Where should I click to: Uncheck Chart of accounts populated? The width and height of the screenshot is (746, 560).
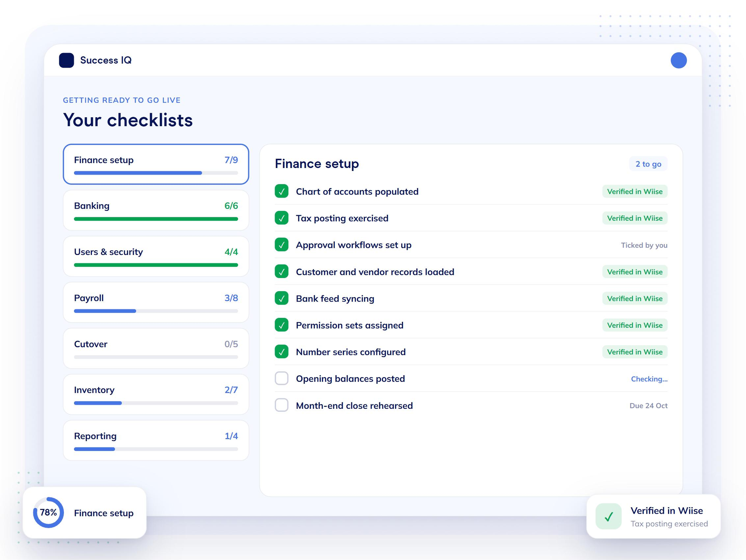click(x=281, y=191)
